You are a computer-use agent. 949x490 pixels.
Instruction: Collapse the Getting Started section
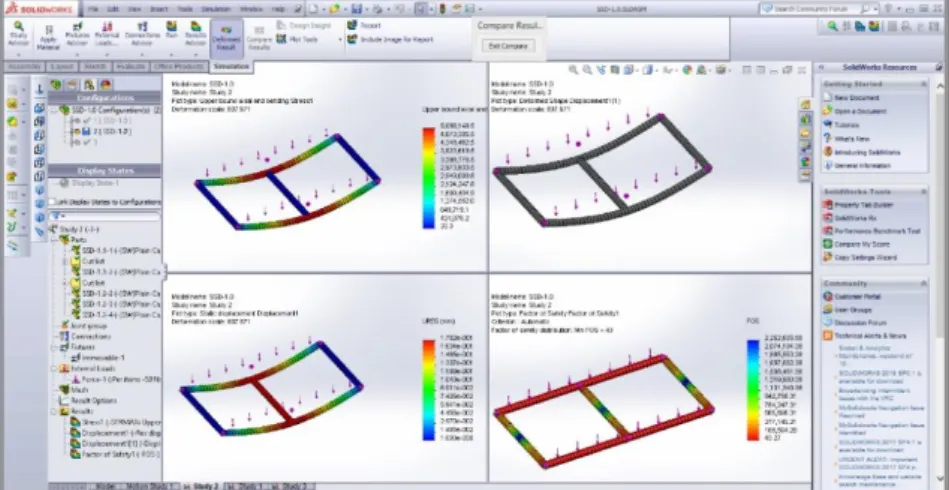(x=924, y=84)
